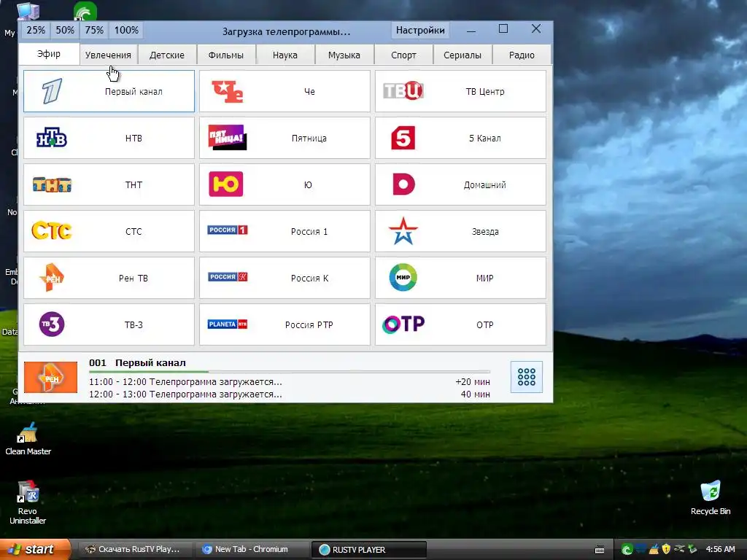This screenshot has width=747, height=560.
Task: Switch to the Радио tab
Action: coord(522,55)
